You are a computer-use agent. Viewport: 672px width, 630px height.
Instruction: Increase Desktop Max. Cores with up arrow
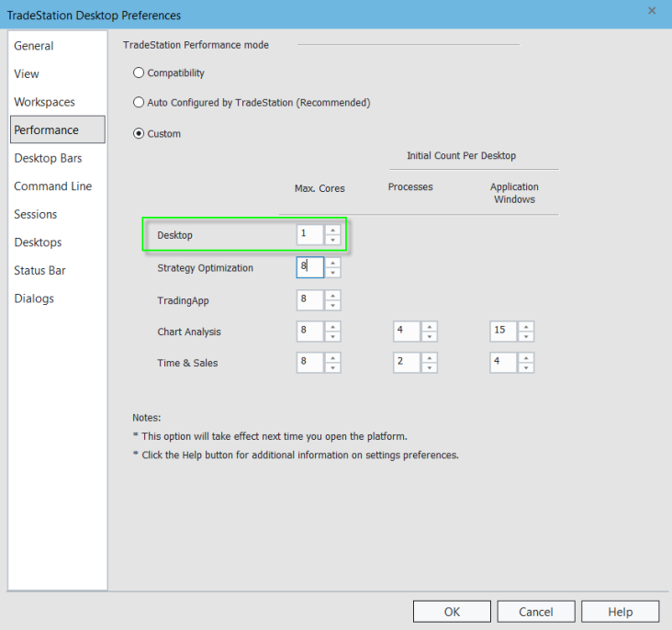click(333, 230)
